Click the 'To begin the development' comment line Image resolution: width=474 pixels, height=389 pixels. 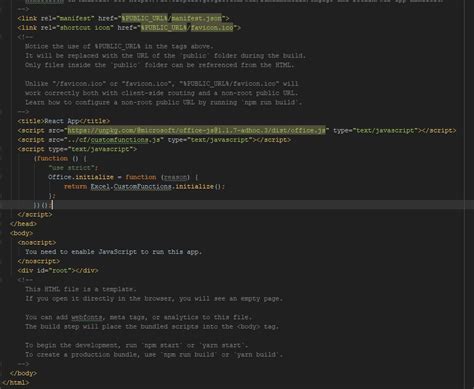[137, 345]
